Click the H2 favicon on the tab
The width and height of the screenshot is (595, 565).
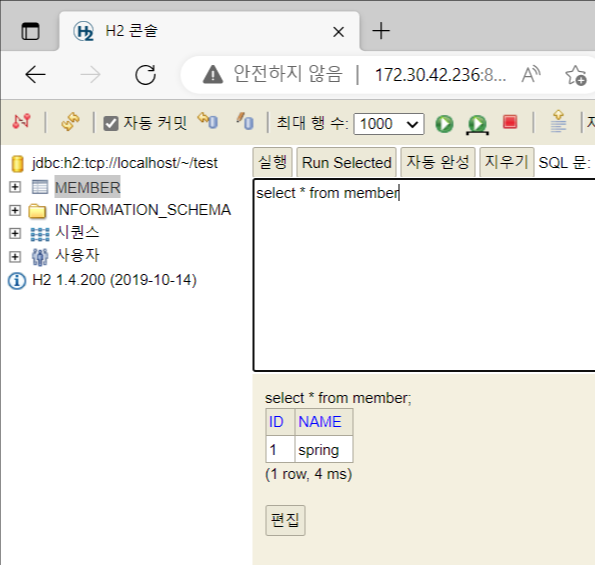[83, 31]
